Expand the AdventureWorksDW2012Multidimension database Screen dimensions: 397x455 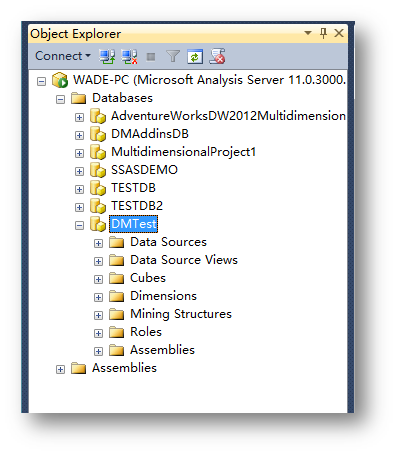coord(79,117)
